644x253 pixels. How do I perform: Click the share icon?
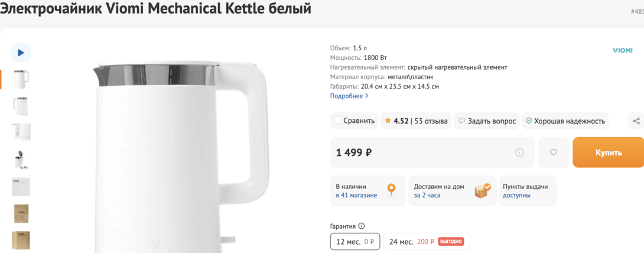(x=636, y=121)
